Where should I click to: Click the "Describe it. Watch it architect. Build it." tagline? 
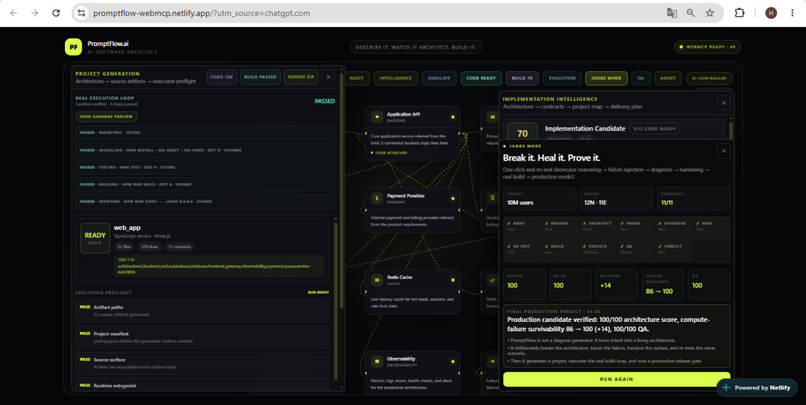[415, 47]
